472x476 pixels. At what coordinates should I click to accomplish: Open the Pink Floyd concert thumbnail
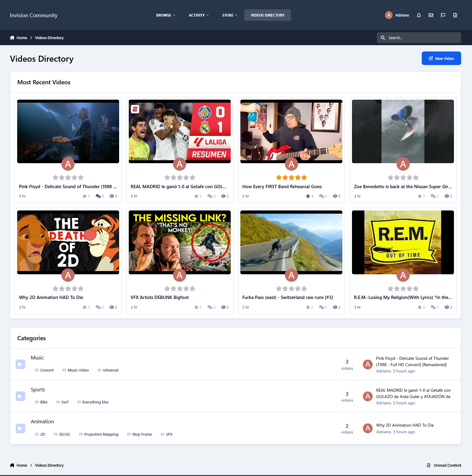click(68, 131)
